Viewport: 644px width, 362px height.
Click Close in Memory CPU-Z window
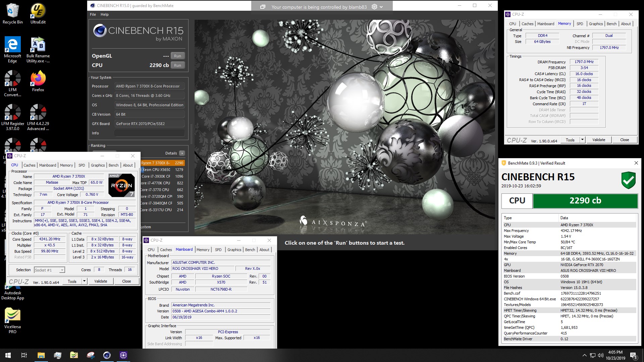click(625, 140)
